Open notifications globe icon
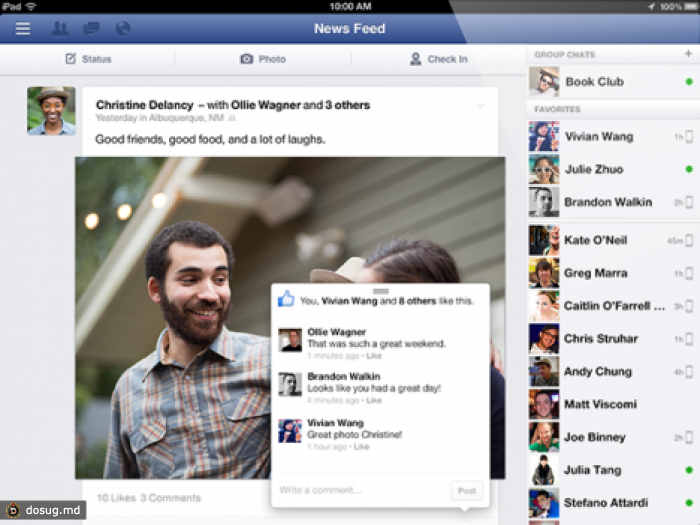Image resolution: width=700 pixels, height=525 pixels. 123,29
